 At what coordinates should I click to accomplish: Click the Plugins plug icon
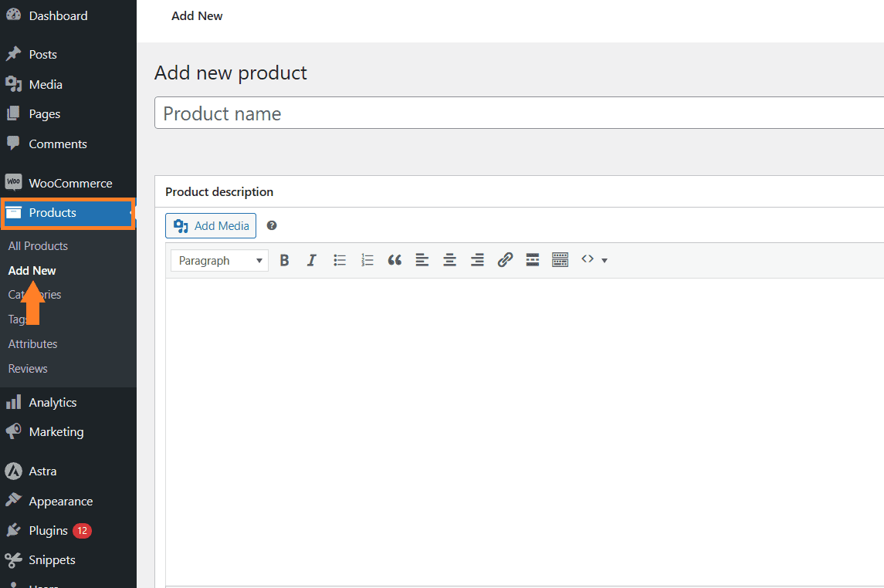14,530
